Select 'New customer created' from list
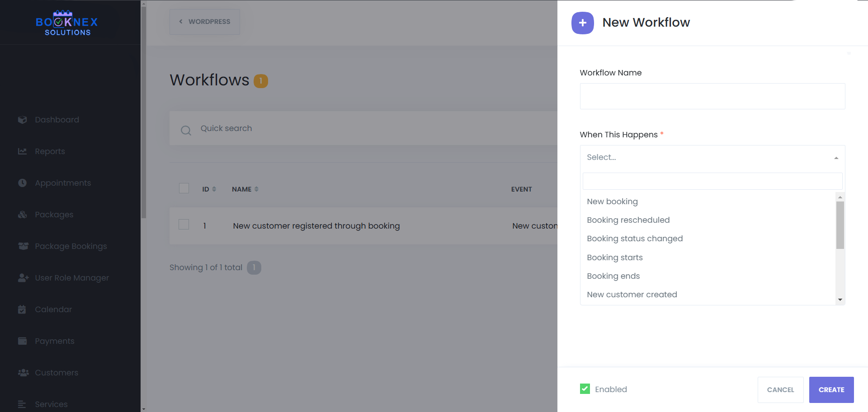The image size is (868, 412). (x=632, y=295)
